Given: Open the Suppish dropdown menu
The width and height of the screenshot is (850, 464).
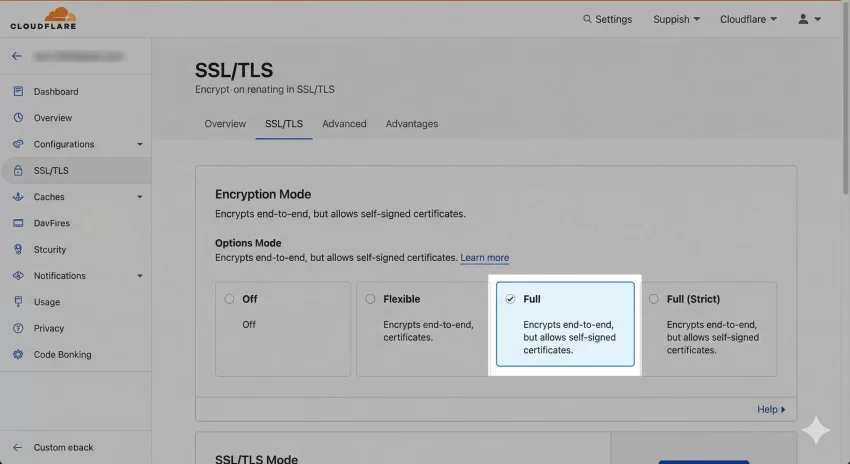Looking at the screenshot, I should [x=677, y=19].
